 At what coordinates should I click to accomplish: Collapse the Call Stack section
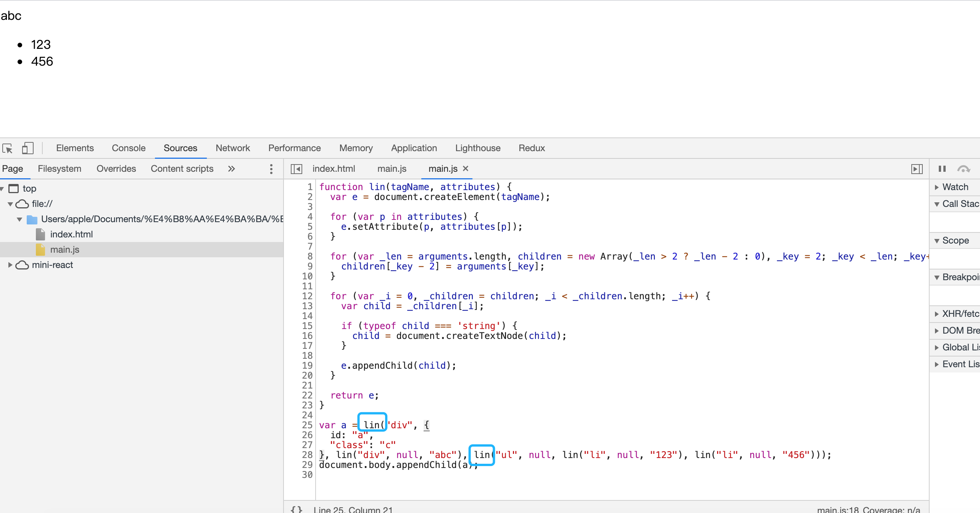pos(936,204)
